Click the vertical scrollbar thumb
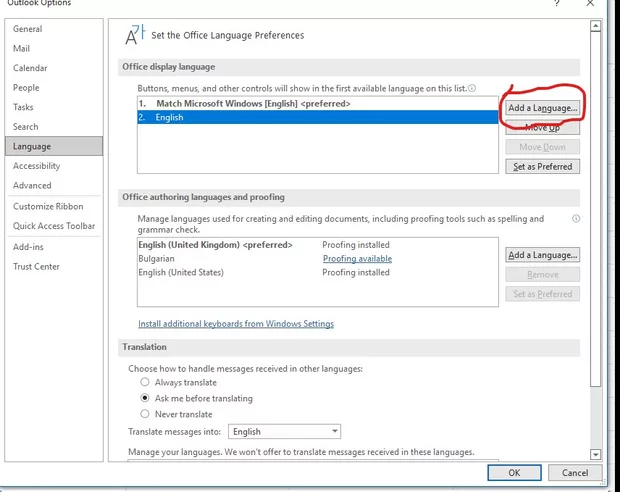The height and width of the screenshot is (492, 620). (595, 210)
